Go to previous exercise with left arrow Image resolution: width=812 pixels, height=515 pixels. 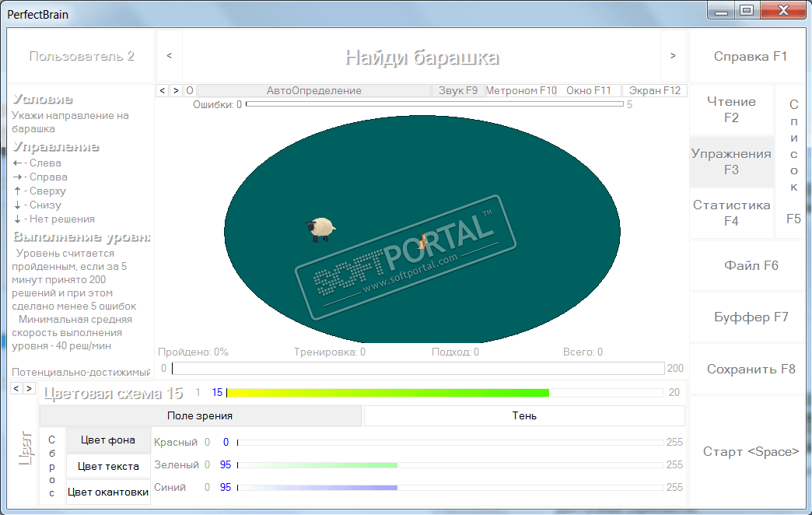pos(170,56)
